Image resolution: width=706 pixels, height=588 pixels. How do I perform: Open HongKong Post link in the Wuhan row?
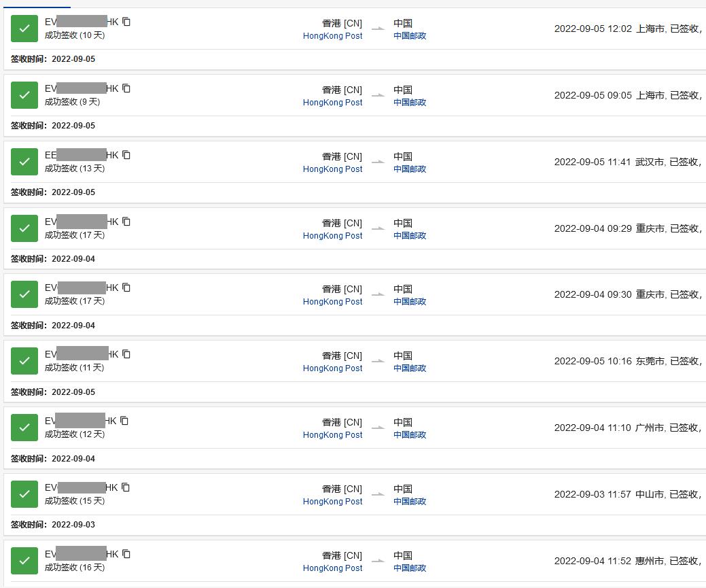(332, 169)
